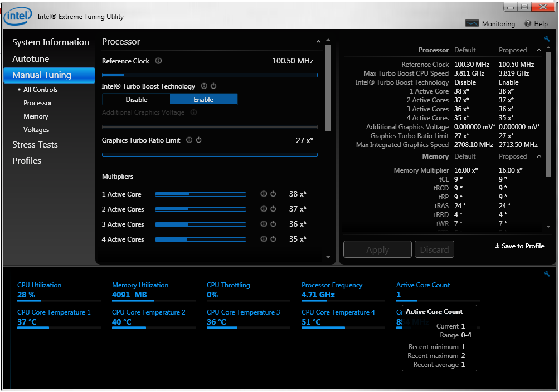Click the down arrow of the settings summary scrollbar
The width and height of the screenshot is (559, 392).
pyautogui.click(x=548, y=227)
